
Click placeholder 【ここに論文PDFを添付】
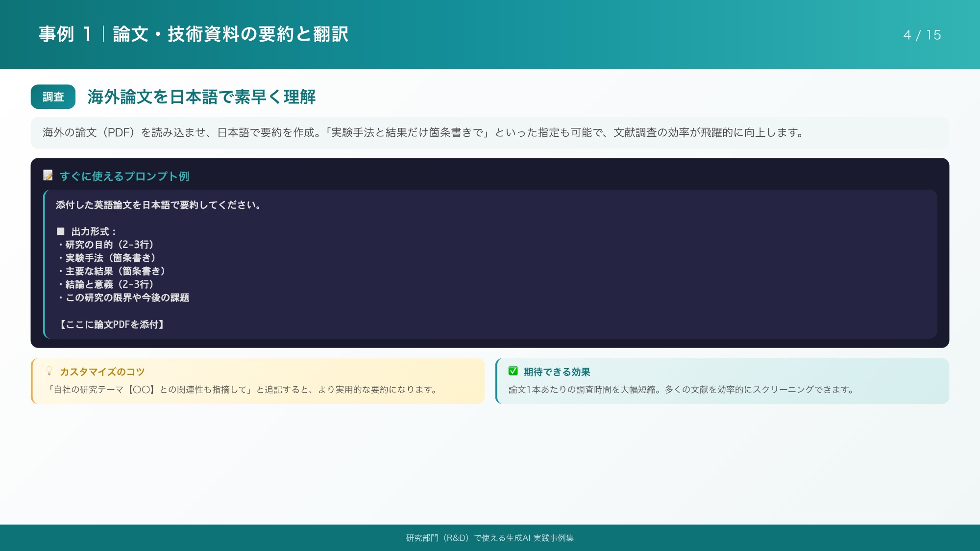click(x=111, y=325)
